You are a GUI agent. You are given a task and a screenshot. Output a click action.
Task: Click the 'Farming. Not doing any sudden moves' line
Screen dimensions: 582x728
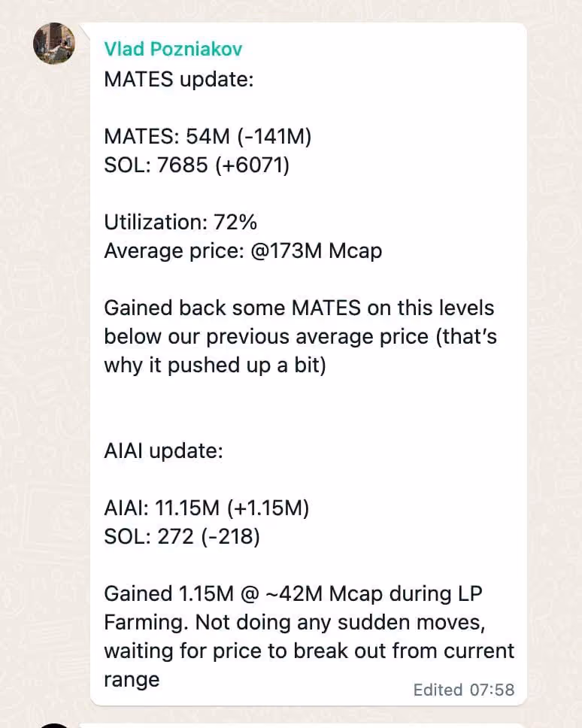[x=295, y=622]
